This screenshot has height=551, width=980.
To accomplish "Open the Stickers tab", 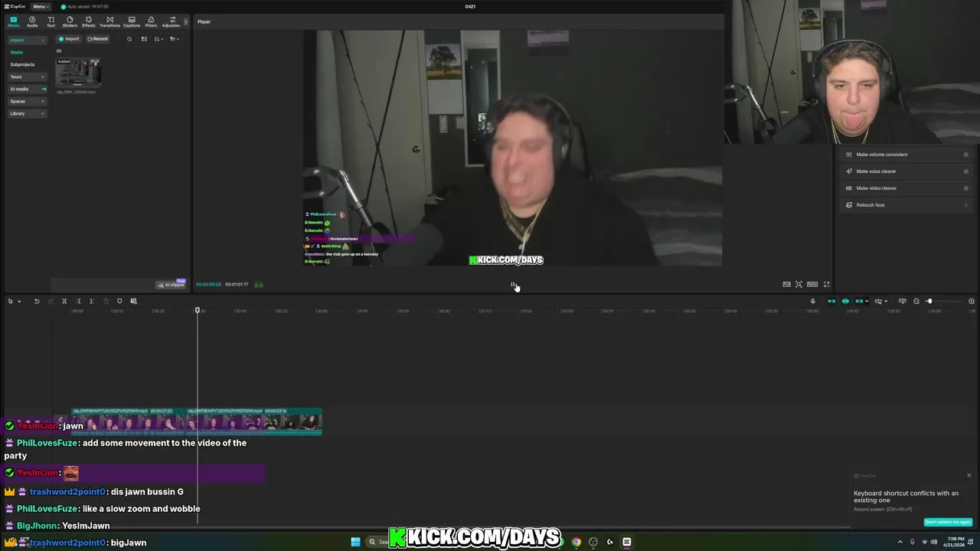I will [x=70, y=21].
